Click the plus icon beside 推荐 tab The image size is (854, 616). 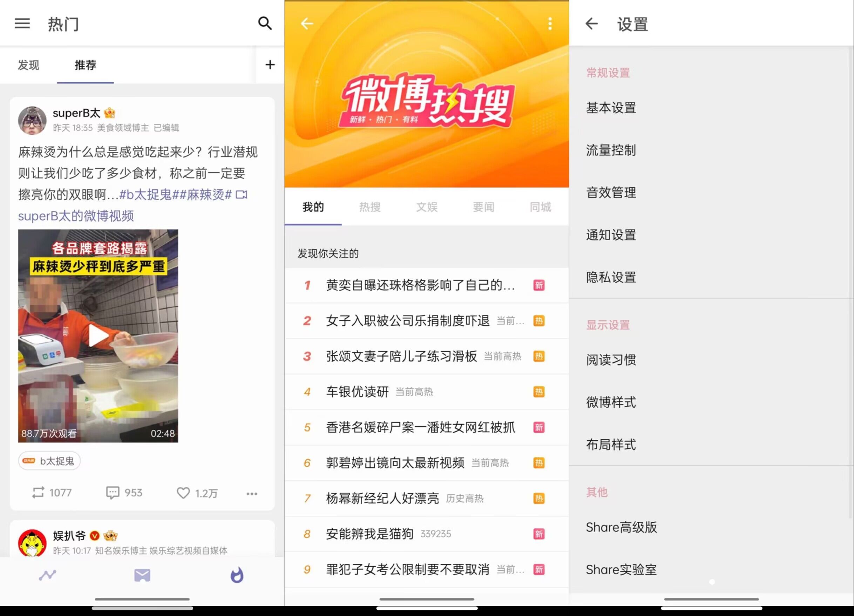click(x=270, y=65)
